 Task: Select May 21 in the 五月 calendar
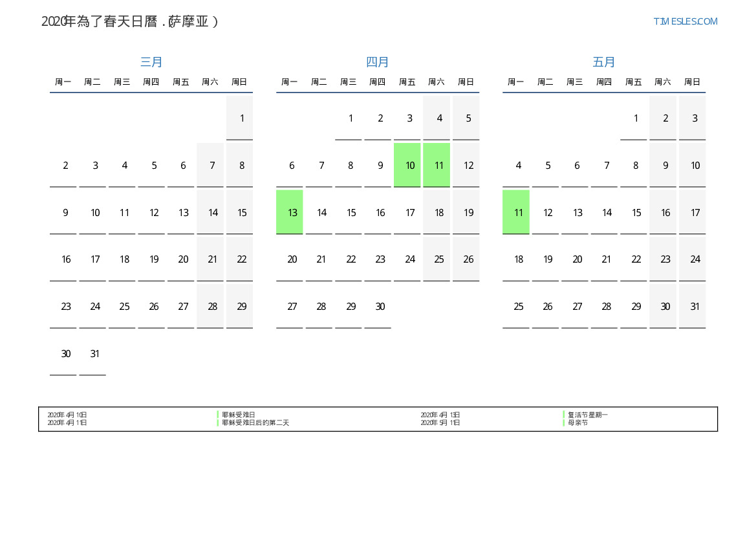(604, 259)
